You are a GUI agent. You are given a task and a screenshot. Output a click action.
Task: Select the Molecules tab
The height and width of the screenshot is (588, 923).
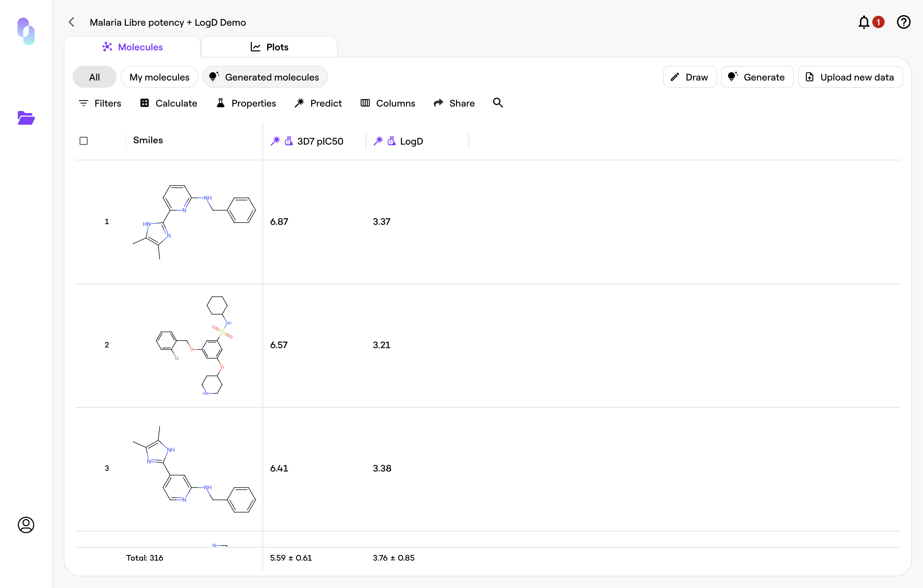133,47
